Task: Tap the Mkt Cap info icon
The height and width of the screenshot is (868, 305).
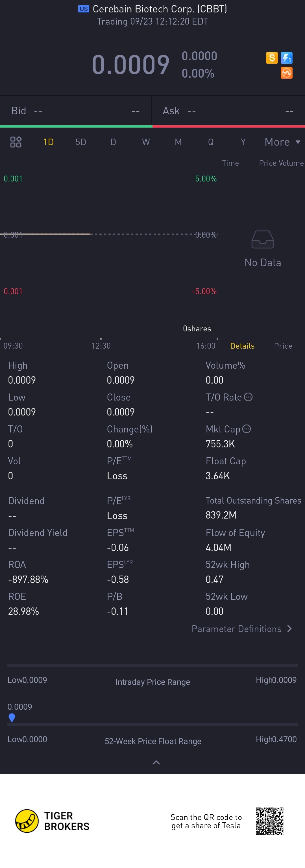Action: coord(247,428)
